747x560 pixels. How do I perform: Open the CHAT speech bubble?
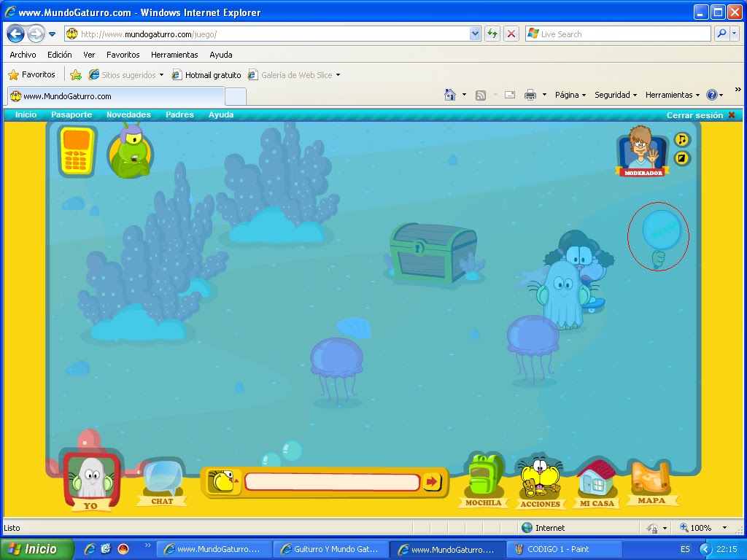pyautogui.click(x=163, y=482)
